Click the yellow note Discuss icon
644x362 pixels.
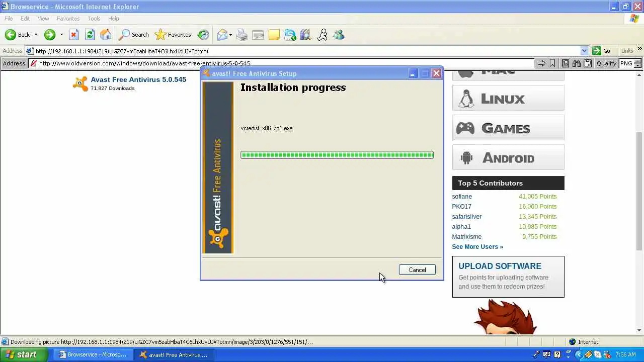coord(274,35)
